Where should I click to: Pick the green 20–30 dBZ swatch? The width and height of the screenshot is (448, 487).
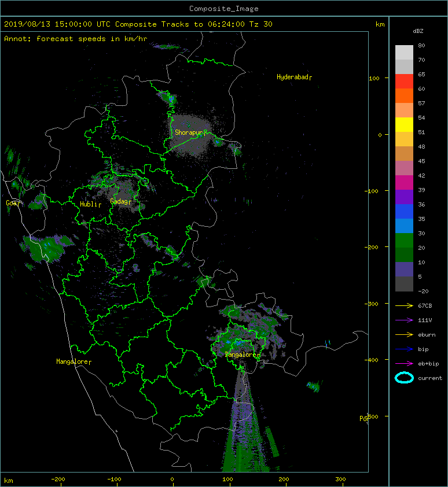pyautogui.click(x=404, y=240)
